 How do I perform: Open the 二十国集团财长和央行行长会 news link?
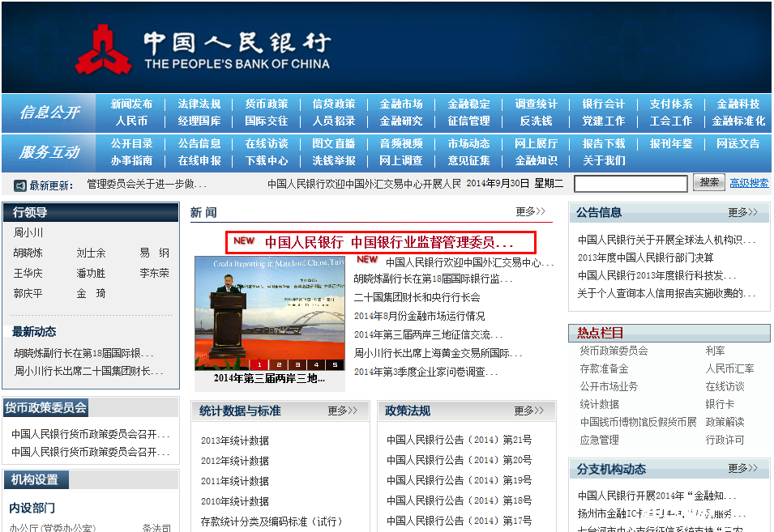click(x=417, y=297)
